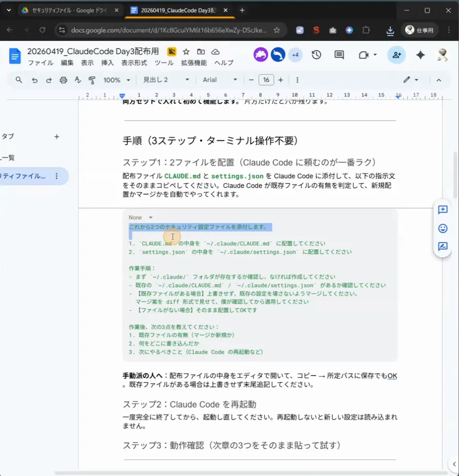Viewport: 459px width, 476px height.
Task: Reload the page
Action: 42,30
